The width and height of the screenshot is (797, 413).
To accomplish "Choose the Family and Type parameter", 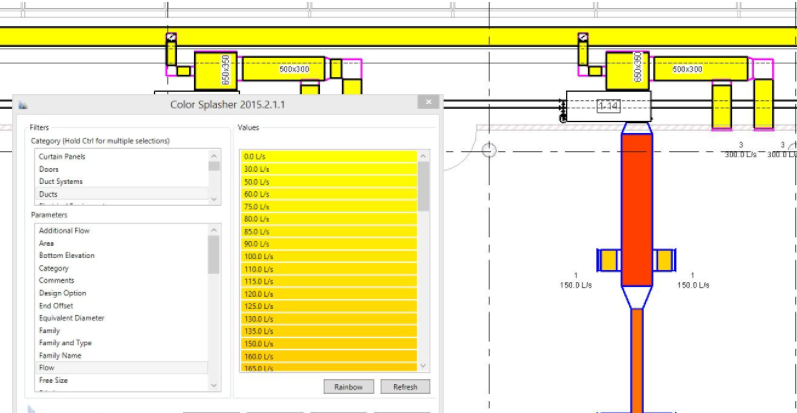I will [x=121, y=343].
